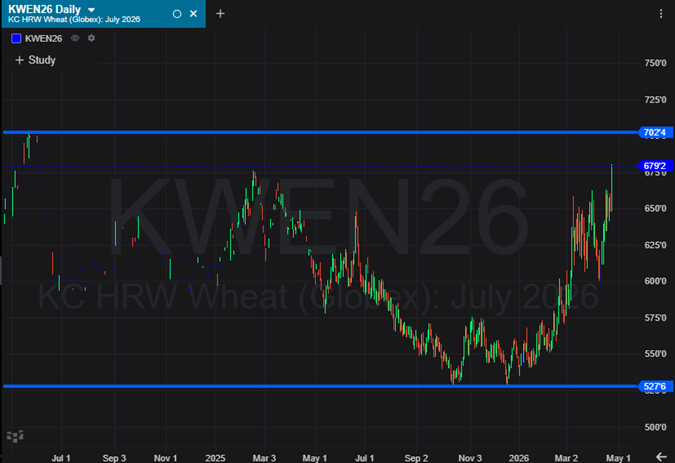The width and height of the screenshot is (675, 463).
Task: Open the three-dot options menu
Action: [x=661, y=14]
